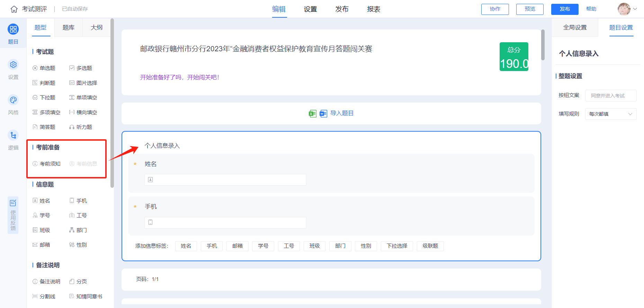Add the 下拉选择 info tag

coord(397,246)
